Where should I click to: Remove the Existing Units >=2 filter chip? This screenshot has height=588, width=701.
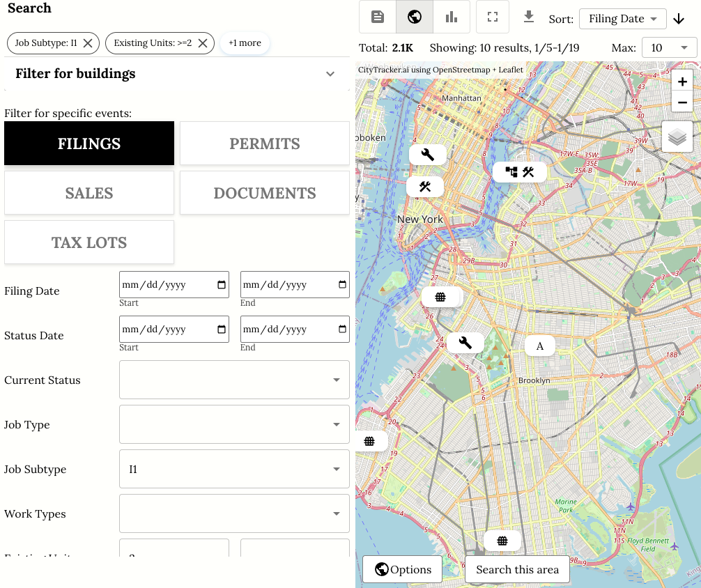202,43
